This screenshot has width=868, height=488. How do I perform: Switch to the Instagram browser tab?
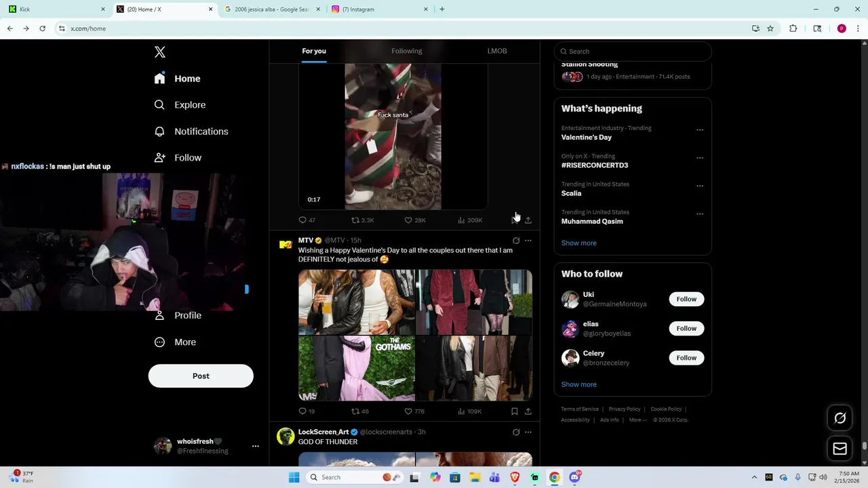[x=380, y=9]
